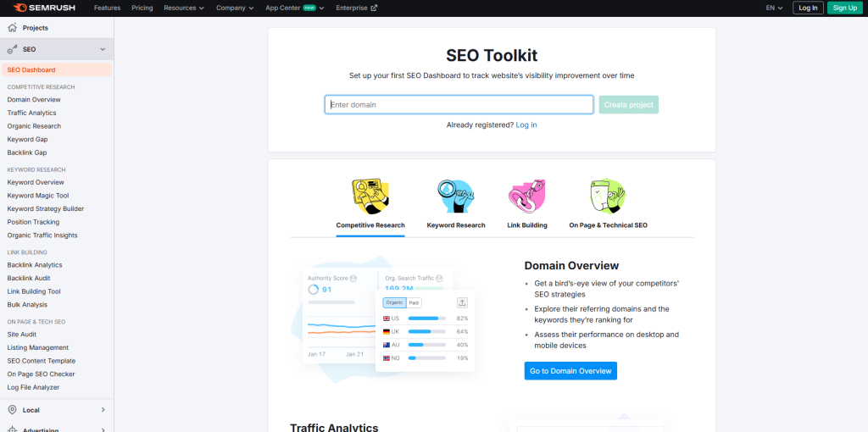Click the SEO key icon in sidebar
Screen dimensions: 868x432
[12, 49]
